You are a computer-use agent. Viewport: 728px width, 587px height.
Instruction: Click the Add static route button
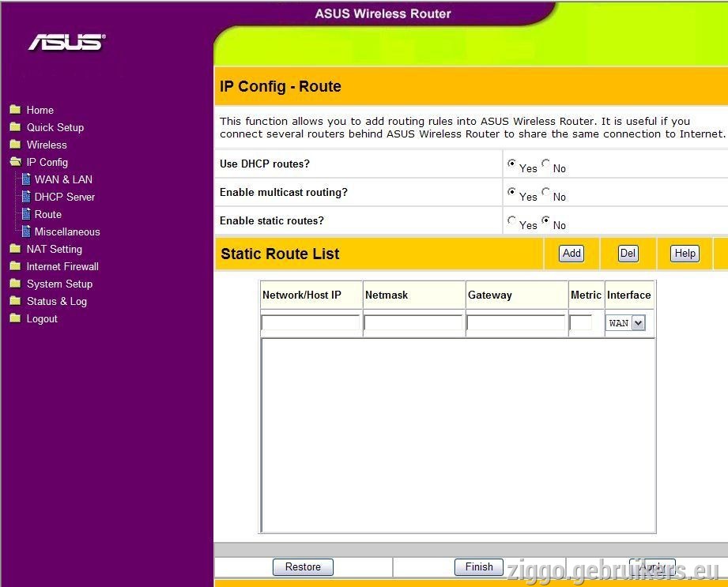[x=571, y=254]
